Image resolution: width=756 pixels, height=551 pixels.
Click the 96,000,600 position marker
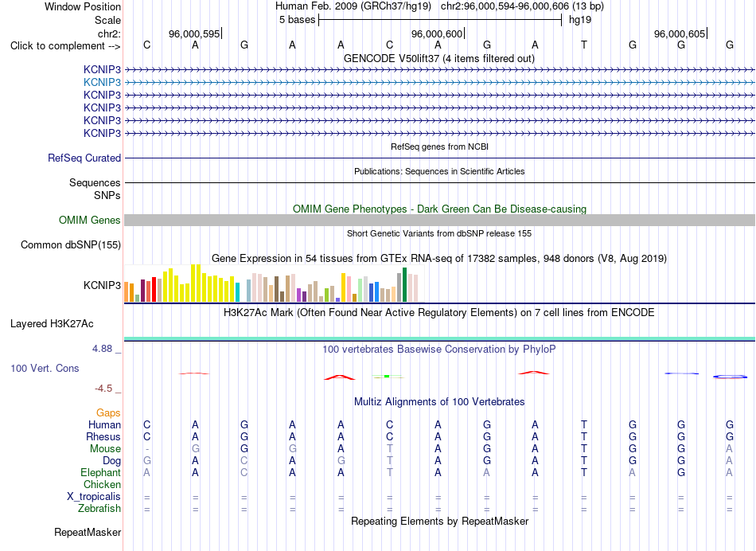[x=437, y=33]
